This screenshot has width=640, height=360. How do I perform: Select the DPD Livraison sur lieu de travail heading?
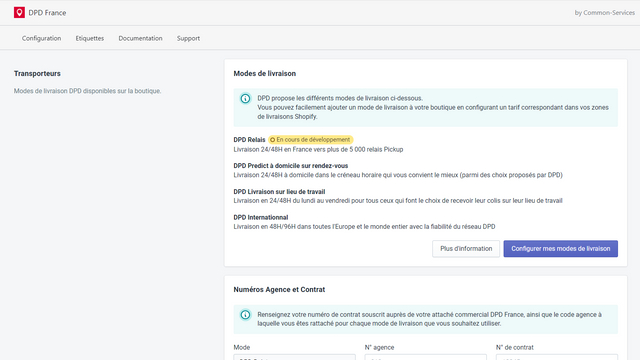pos(279,191)
